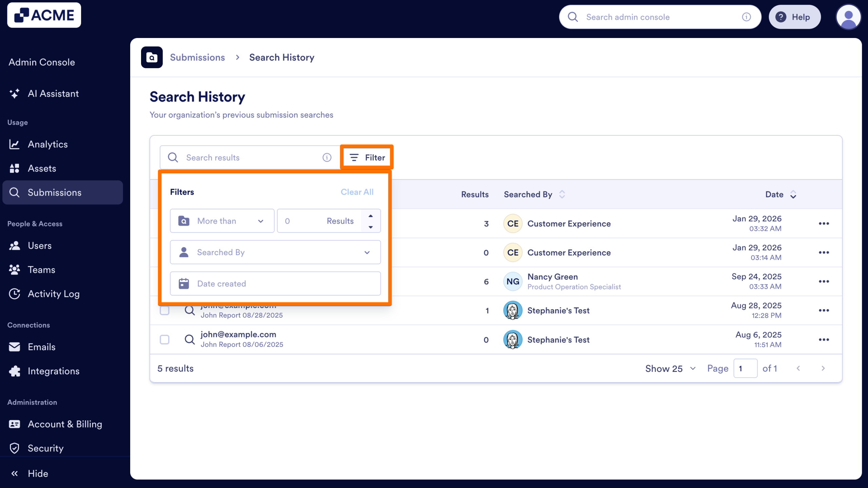Expand the More than condition dropdown
Image resolution: width=868 pixels, height=488 pixels.
[222, 221]
